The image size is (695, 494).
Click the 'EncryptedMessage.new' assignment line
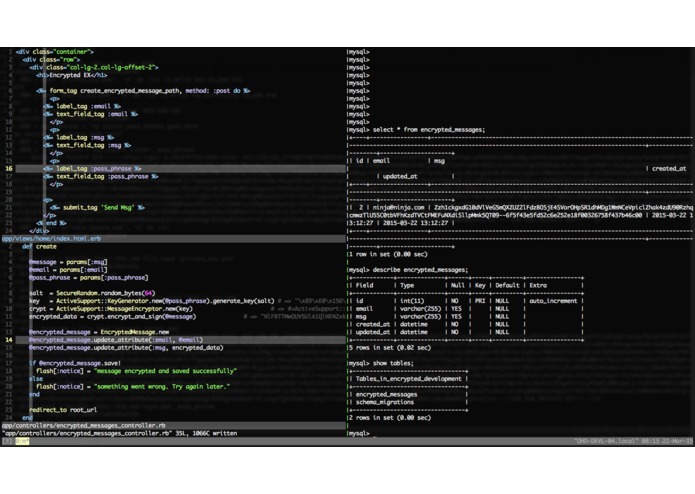click(99, 332)
